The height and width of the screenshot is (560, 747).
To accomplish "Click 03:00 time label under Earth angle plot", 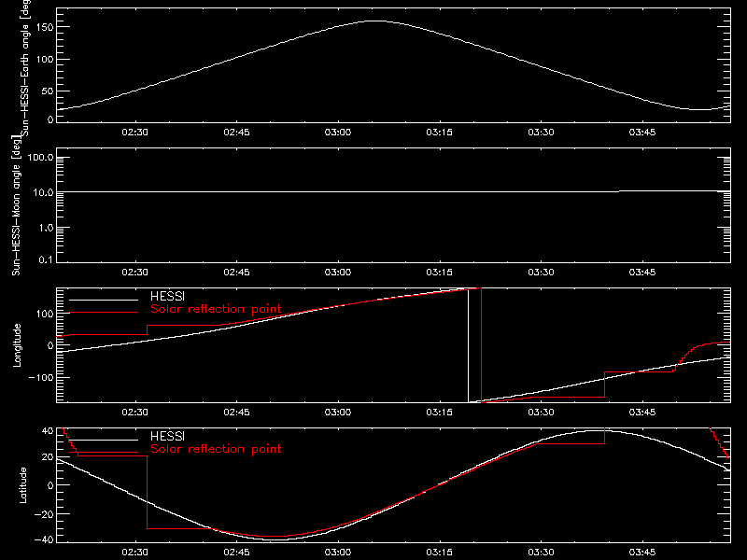I will click(338, 132).
